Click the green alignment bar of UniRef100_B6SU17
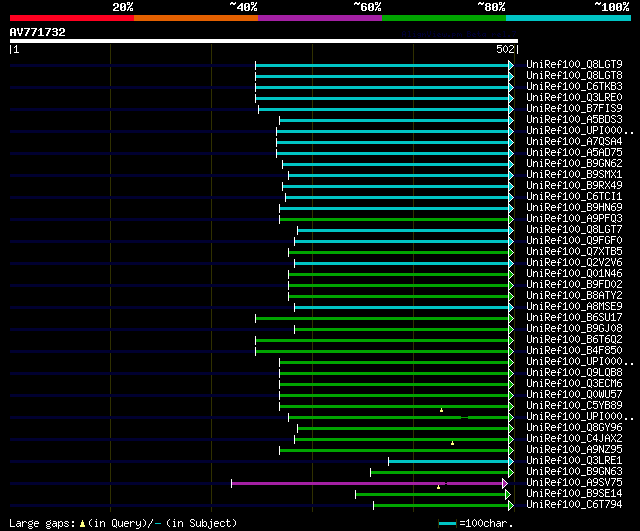640x531 pixels. [x=382, y=318]
